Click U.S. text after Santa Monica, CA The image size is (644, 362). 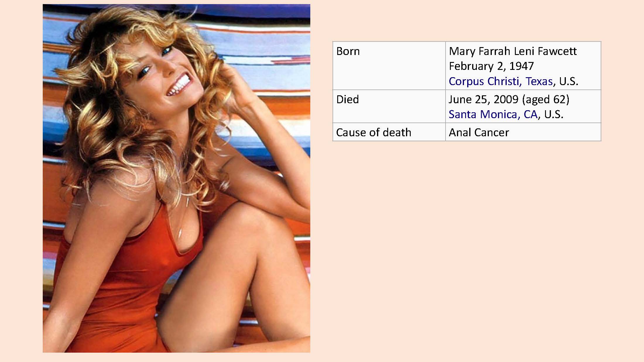(x=554, y=114)
